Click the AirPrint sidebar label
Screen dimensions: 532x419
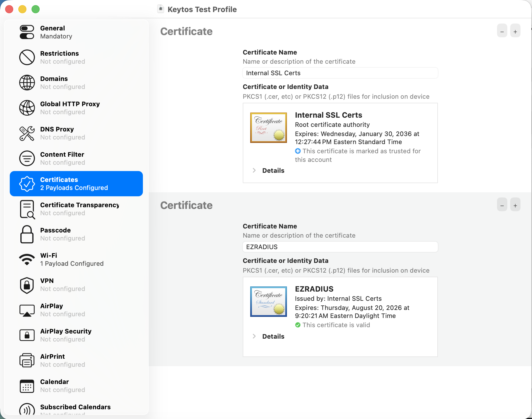(53, 356)
